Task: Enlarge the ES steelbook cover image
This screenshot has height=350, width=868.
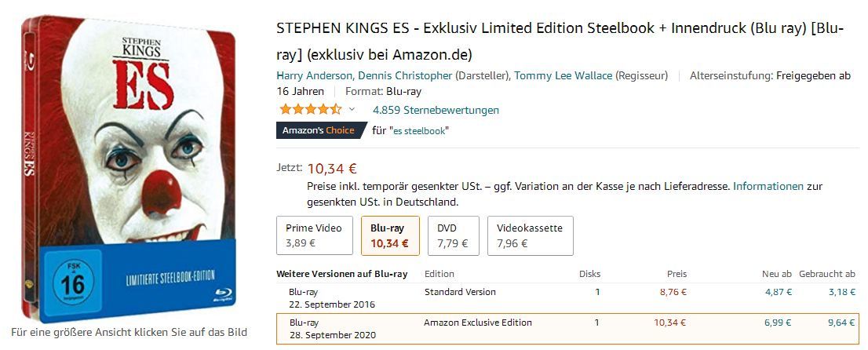Action: pyautogui.click(x=130, y=170)
